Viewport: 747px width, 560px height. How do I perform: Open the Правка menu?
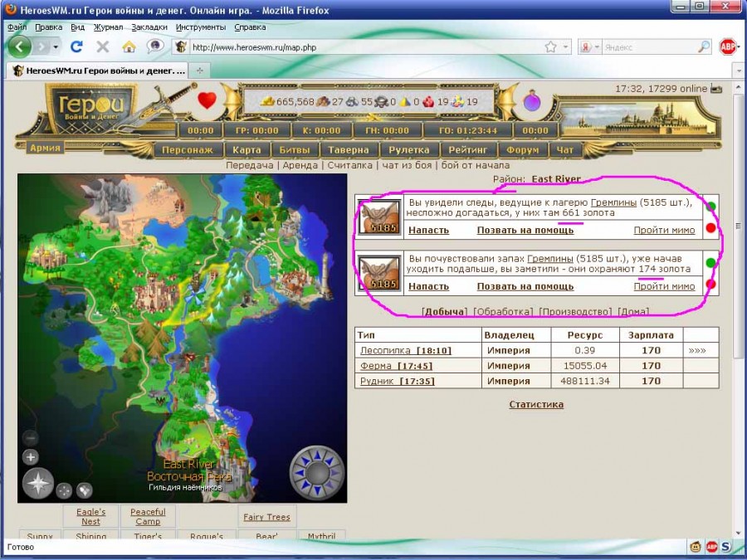(49, 27)
